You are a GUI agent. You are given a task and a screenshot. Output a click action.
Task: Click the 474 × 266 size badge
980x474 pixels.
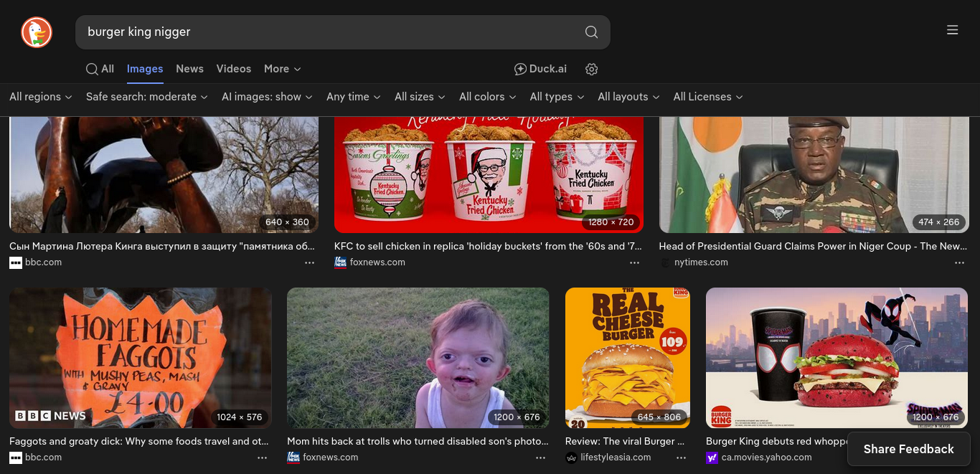(939, 222)
